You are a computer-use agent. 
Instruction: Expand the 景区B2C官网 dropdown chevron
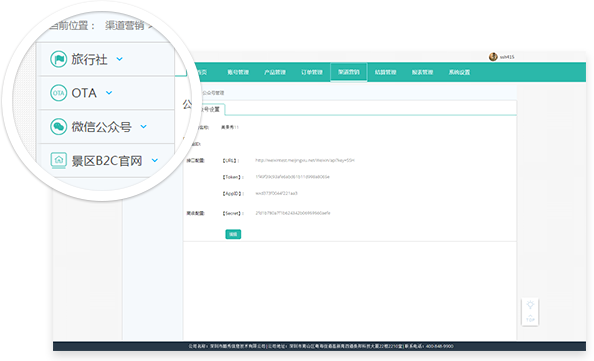pyautogui.click(x=155, y=160)
